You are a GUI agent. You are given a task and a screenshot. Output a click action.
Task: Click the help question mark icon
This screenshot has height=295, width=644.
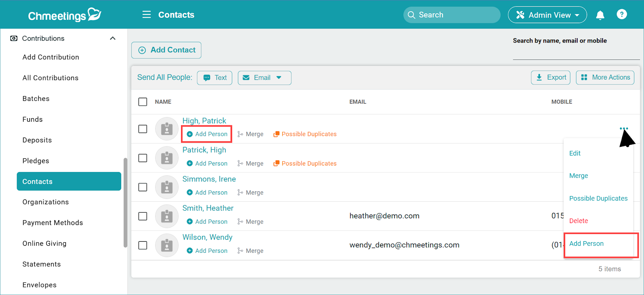click(x=621, y=14)
